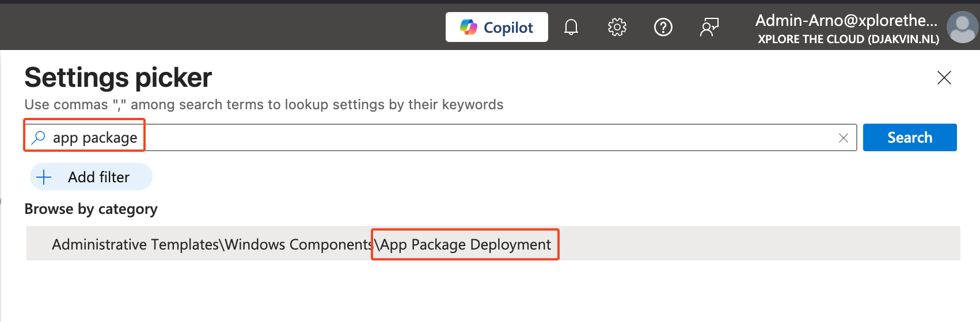Viewport: 980px width, 322px height.
Task: Click the Browse by category heading
Action: pyautogui.click(x=91, y=209)
